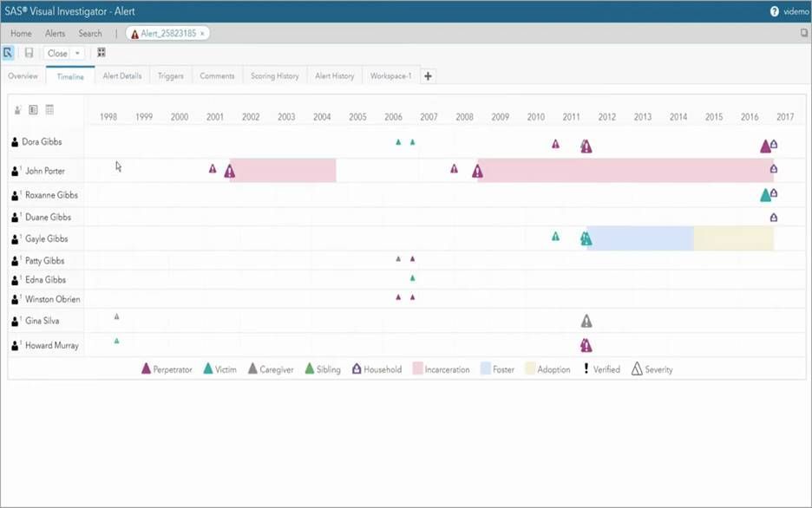Screen dimensions: 812x508
Task: Click the Severity legend triangle icon
Action: [637, 368]
